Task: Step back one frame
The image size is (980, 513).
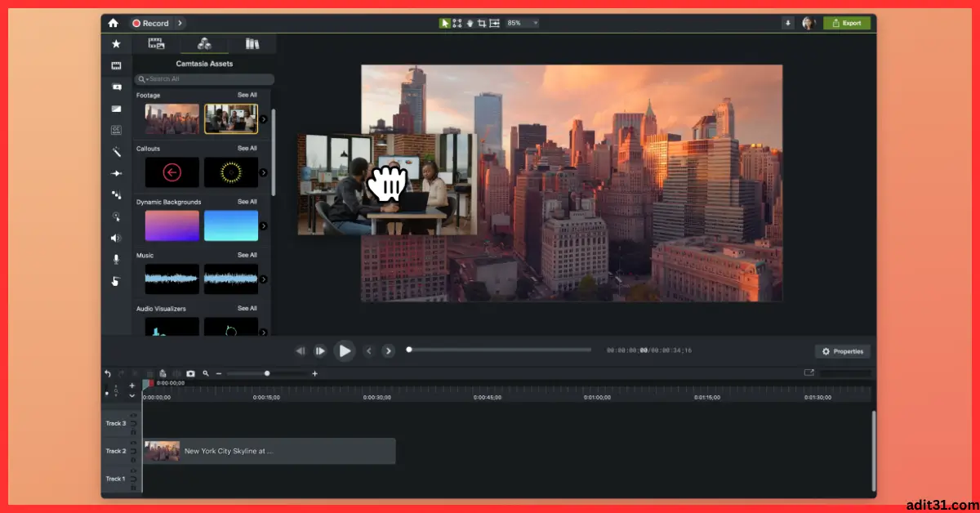Action: pos(300,350)
